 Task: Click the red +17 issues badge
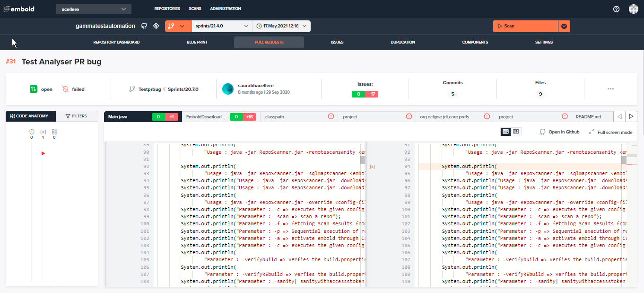tap(372, 94)
